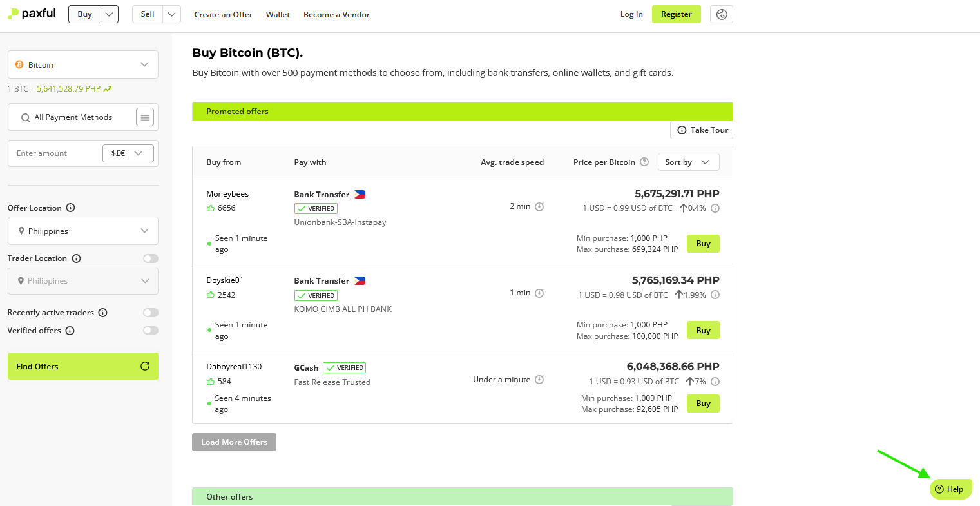Open Moneybees trader profile
The image size is (980, 506).
[227, 193]
